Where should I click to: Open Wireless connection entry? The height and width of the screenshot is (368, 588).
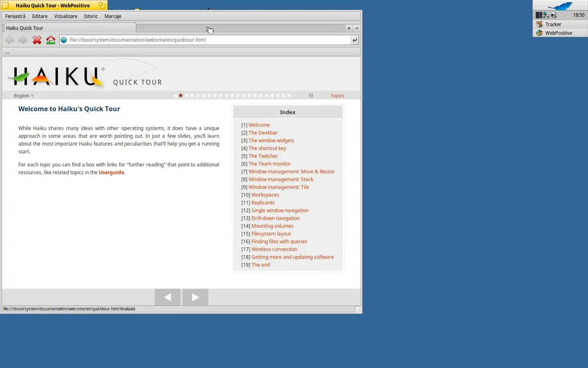click(x=274, y=249)
